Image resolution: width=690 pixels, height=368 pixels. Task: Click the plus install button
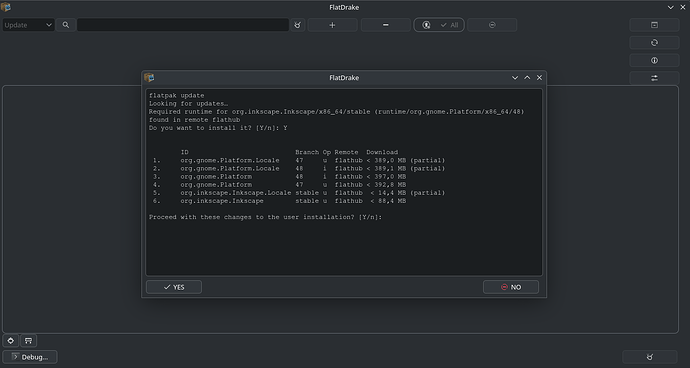(332, 25)
